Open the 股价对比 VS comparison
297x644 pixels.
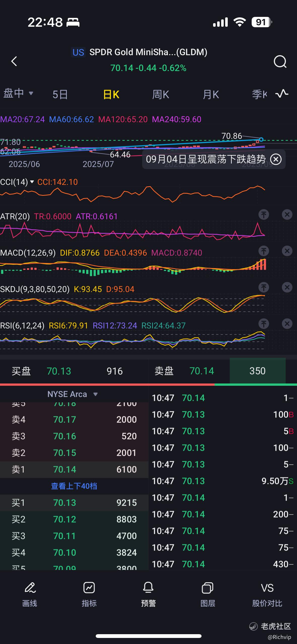[x=267, y=594]
